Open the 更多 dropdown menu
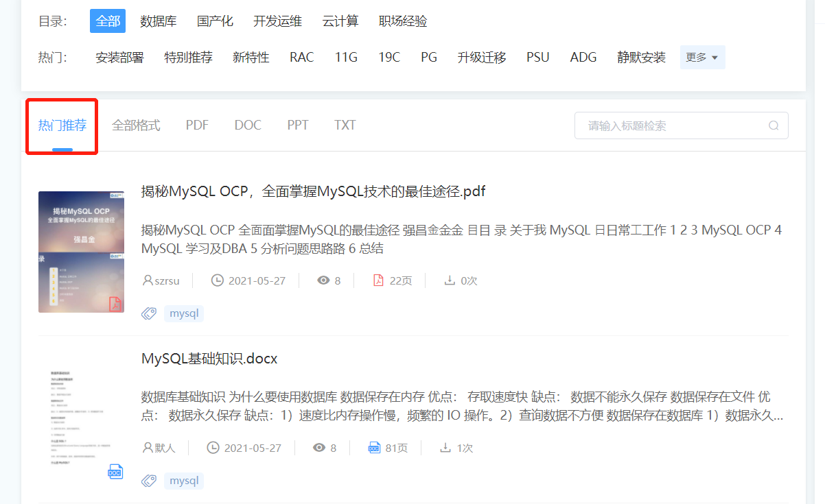This screenshot has height=504, width=825. pyautogui.click(x=701, y=57)
